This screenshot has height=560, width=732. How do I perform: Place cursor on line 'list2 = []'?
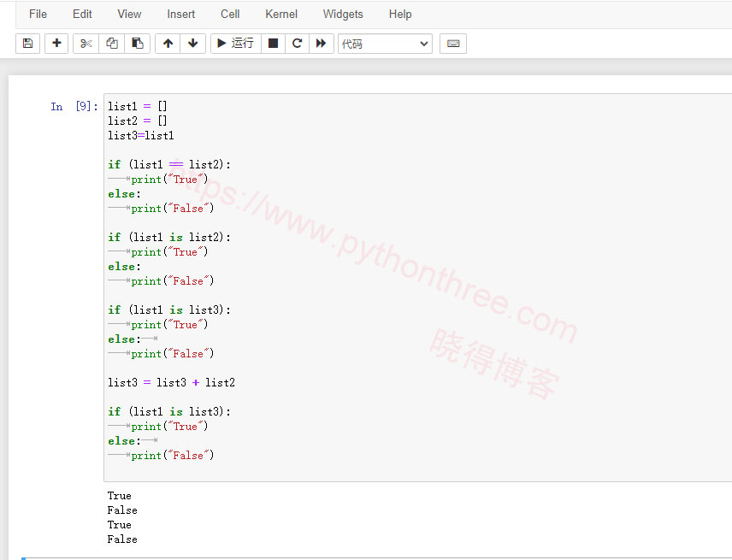click(x=137, y=121)
